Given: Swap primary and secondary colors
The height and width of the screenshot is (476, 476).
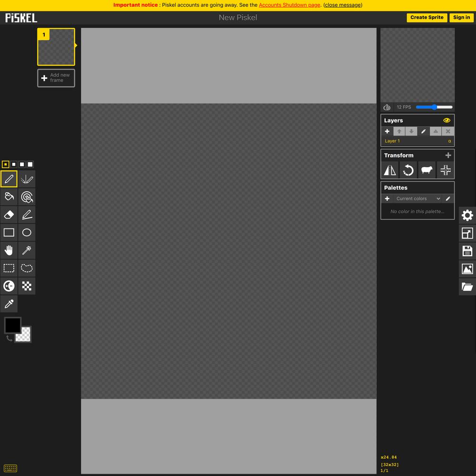Looking at the screenshot, I should click(9, 338).
